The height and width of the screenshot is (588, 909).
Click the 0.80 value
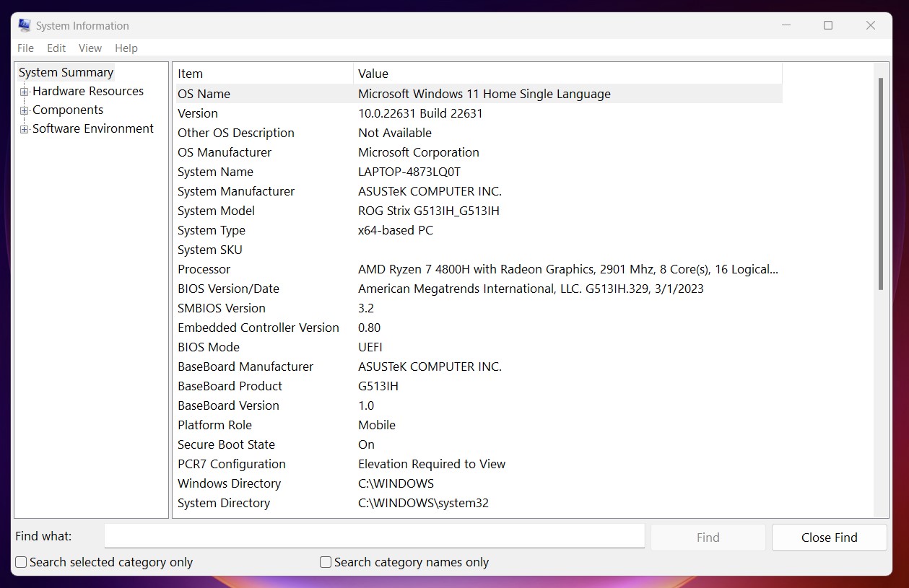[x=369, y=328]
